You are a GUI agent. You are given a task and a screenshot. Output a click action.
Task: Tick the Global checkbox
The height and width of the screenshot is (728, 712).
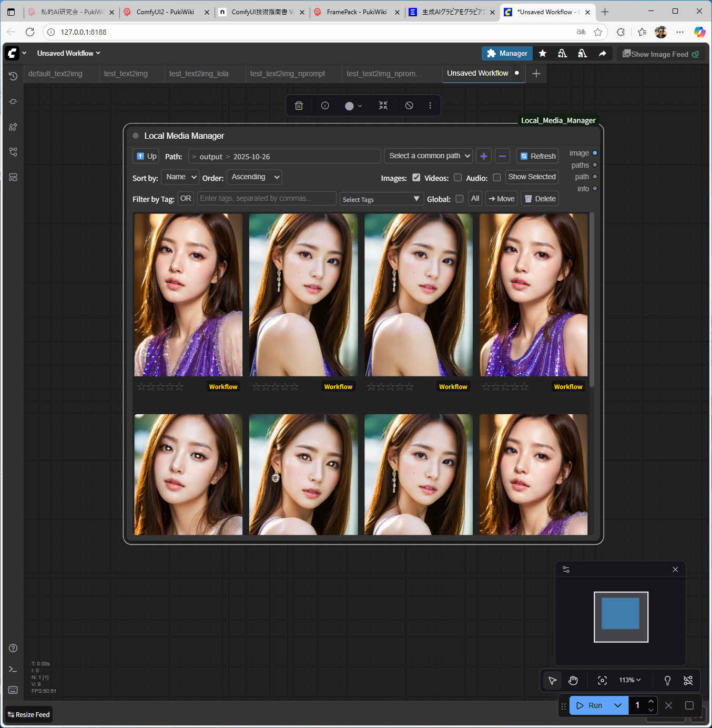point(460,199)
